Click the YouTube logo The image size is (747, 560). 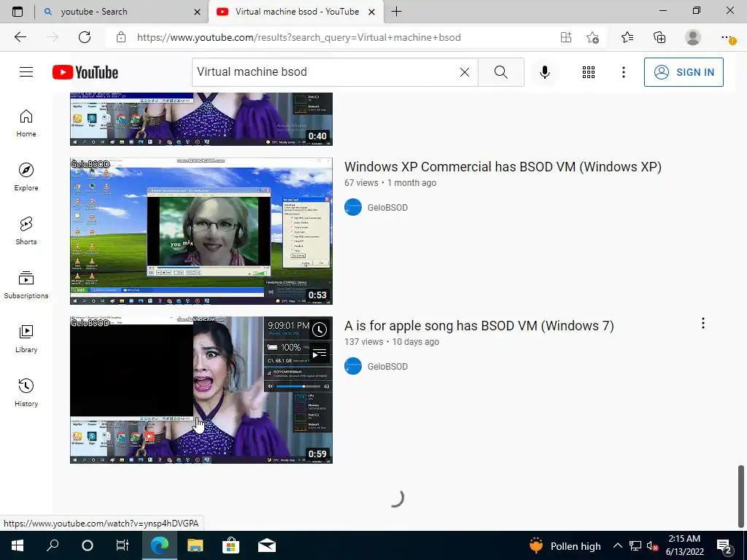(x=85, y=72)
